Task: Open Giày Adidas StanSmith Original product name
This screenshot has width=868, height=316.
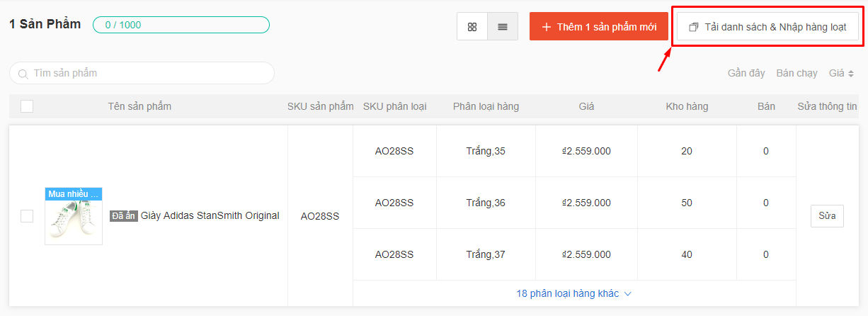Action: pos(210,215)
